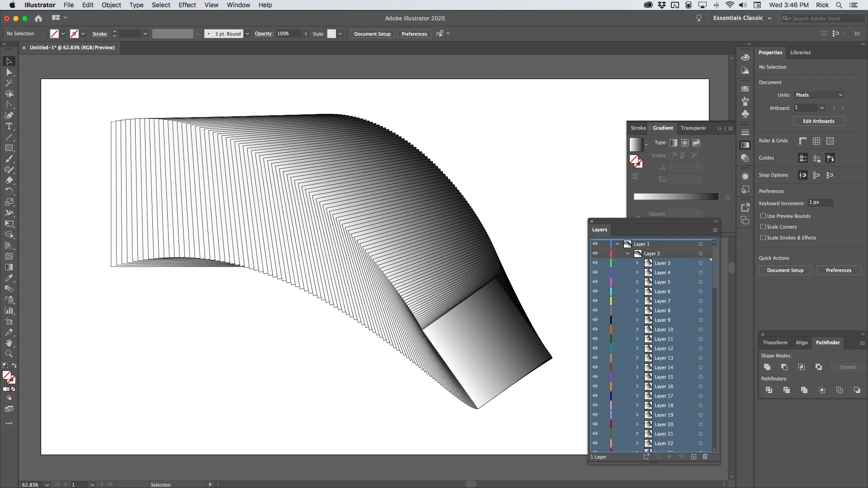Collapse Layer 2 disclosure arrow

tap(627, 253)
